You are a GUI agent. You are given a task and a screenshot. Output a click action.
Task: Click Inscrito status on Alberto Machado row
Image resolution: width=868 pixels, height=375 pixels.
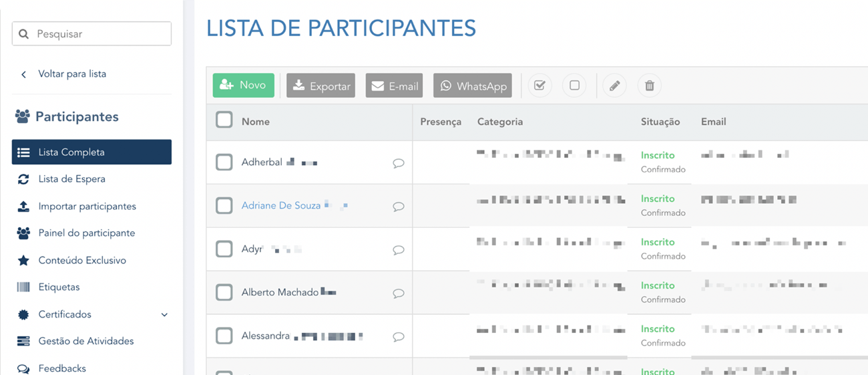click(x=658, y=285)
